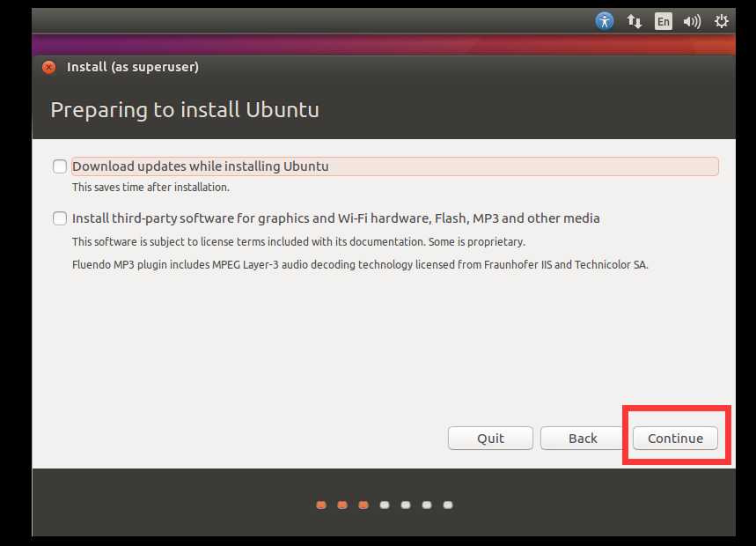
Task: Close the Install window with red button
Action: point(48,67)
